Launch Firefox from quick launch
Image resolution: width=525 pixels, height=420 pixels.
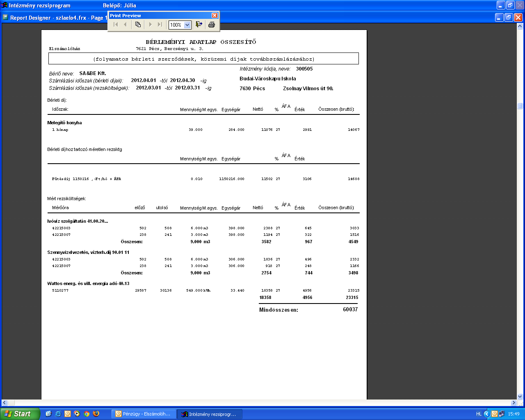tap(96, 414)
